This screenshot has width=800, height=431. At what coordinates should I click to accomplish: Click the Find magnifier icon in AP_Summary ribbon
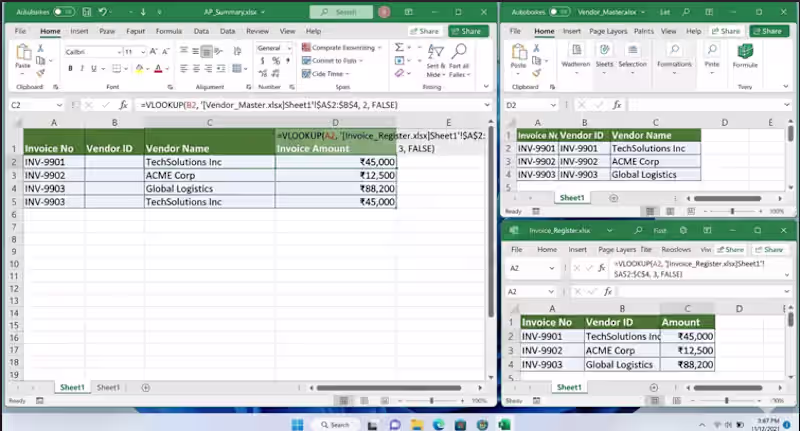[459, 51]
